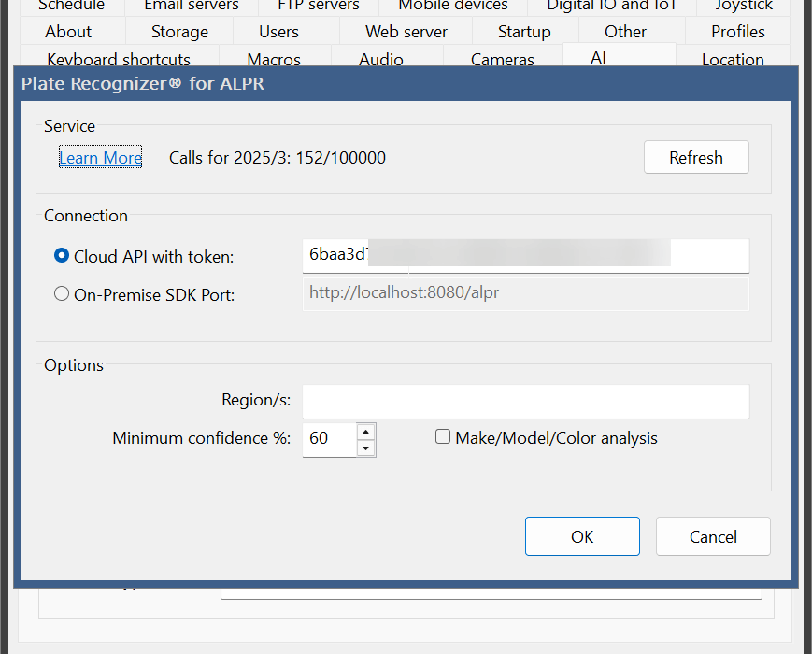Select the Digital IO and IoT tab

612,7
